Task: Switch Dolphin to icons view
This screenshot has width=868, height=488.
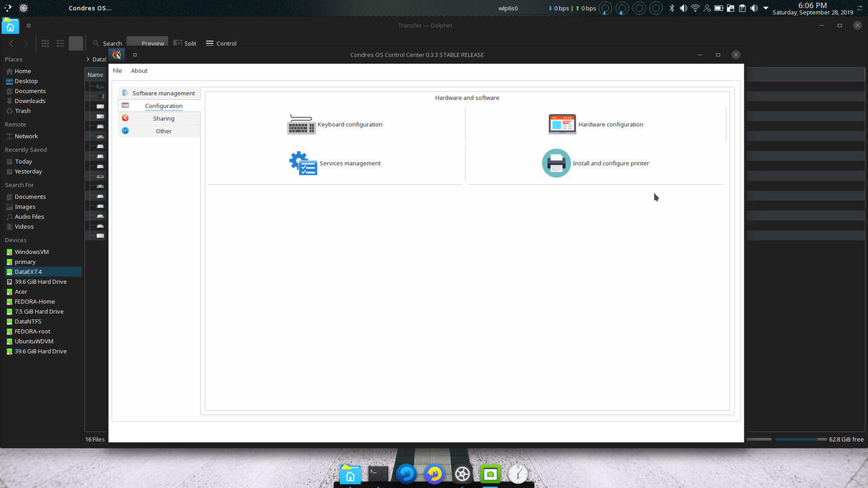Action: click(45, 43)
